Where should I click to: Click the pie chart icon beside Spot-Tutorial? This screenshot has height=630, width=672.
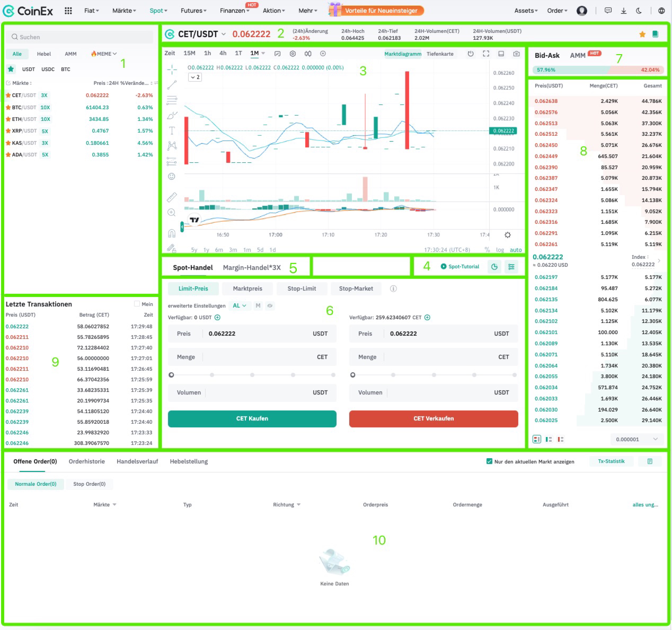click(x=494, y=267)
